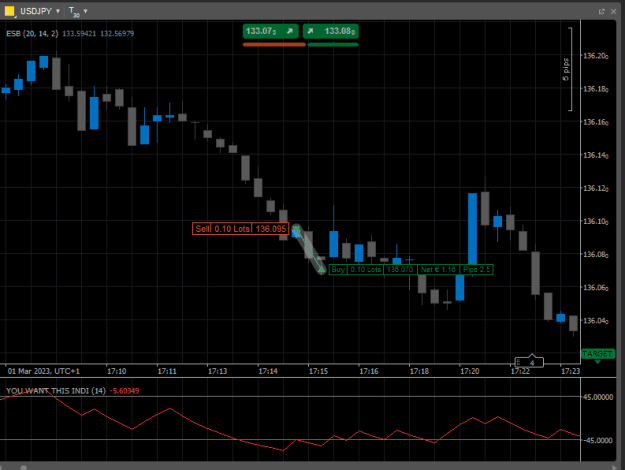Click the 136.12 price axis label
Screen dimensions: 625x470
(596, 188)
